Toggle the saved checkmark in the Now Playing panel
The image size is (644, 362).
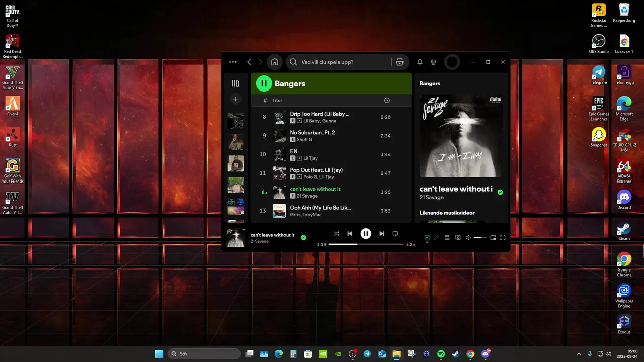click(500, 192)
